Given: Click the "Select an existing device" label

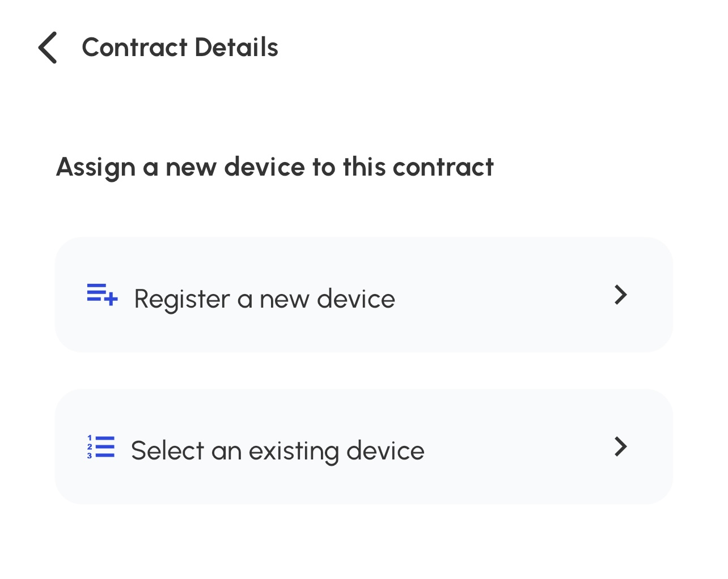Looking at the screenshot, I should point(277,451).
